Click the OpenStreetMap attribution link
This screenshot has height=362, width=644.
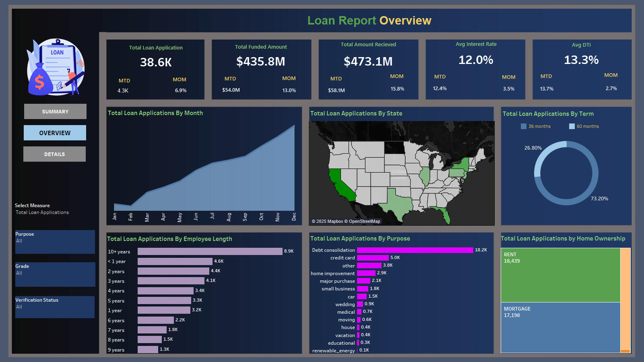(x=364, y=221)
